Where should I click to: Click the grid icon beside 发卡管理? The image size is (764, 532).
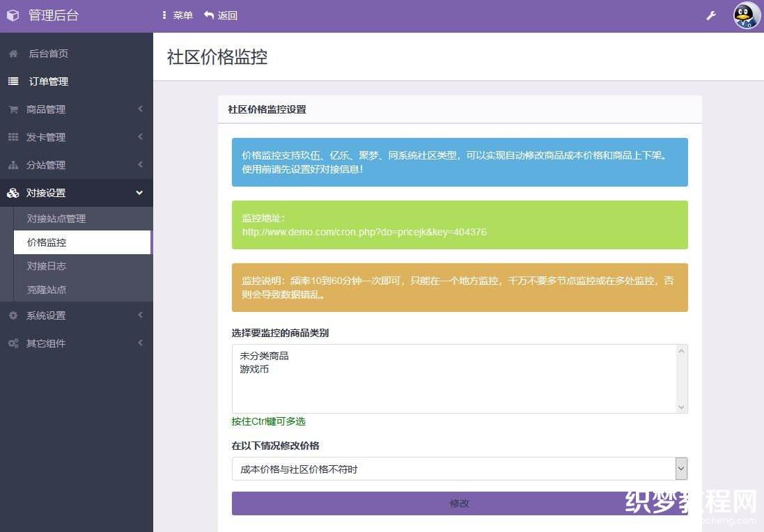tap(12, 137)
